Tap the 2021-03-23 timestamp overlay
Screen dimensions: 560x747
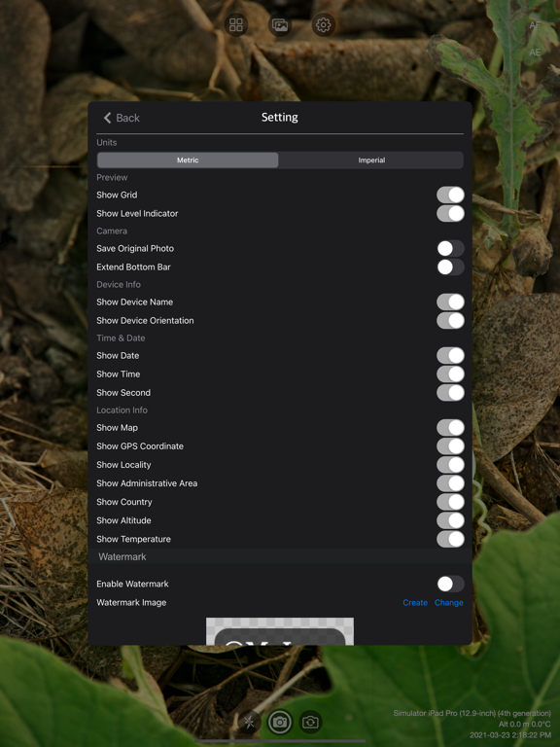510,735
